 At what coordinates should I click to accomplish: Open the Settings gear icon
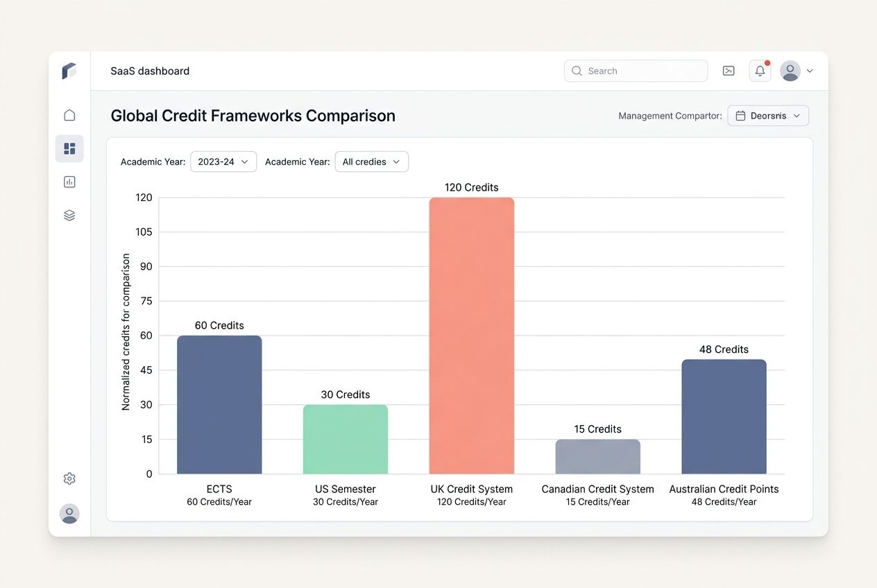click(x=69, y=478)
